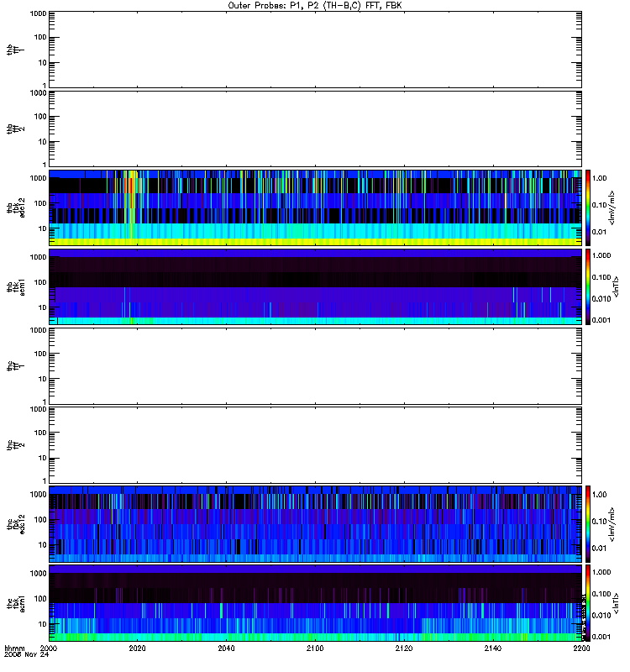Click the thc scm1 spectrogram panel

[315, 603]
